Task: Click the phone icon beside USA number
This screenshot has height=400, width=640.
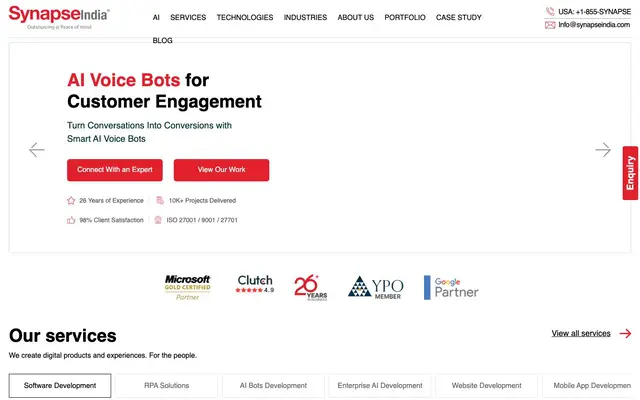Action: (550, 11)
